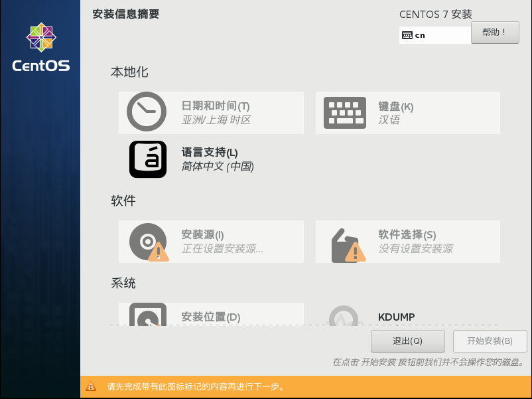Open the KDUMP label

396,317
